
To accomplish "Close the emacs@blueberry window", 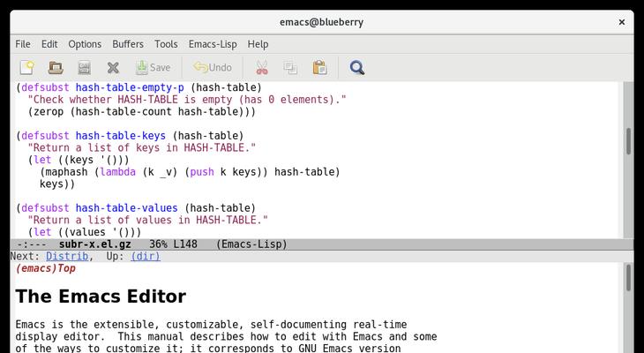I will click(x=622, y=22).
